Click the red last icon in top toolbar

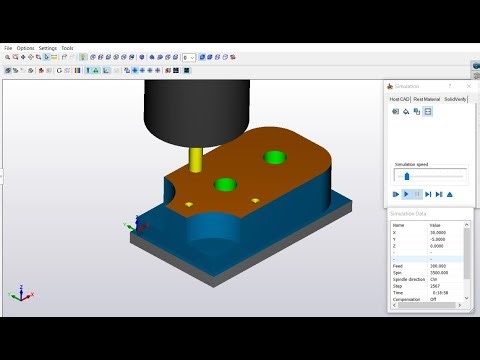[x=233, y=57]
